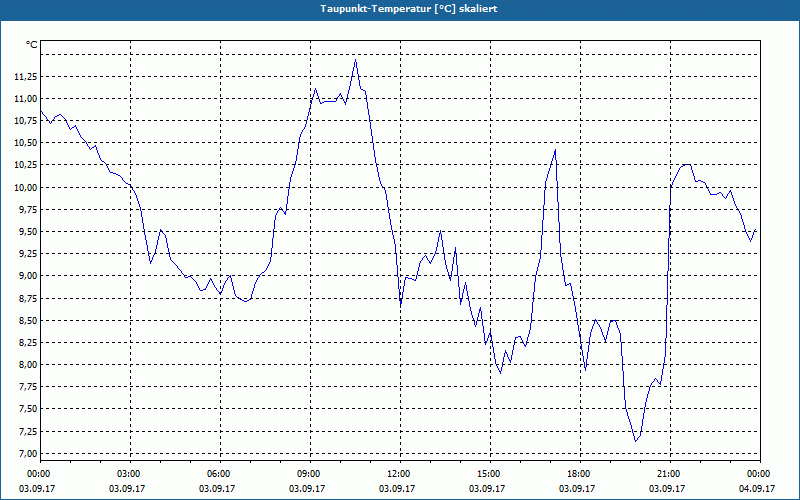The height and width of the screenshot is (500, 800).
Task: Click the y-axis value '8,50'
Action: tap(27, 320)
